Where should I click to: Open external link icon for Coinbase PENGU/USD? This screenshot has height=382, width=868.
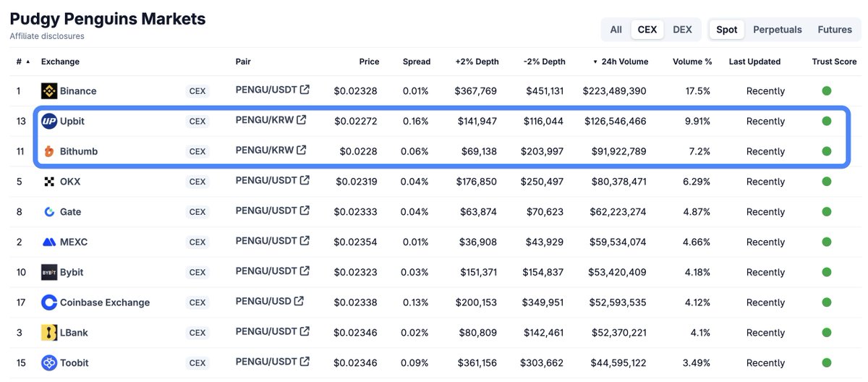pyautogui.click(x=299, y=301)
